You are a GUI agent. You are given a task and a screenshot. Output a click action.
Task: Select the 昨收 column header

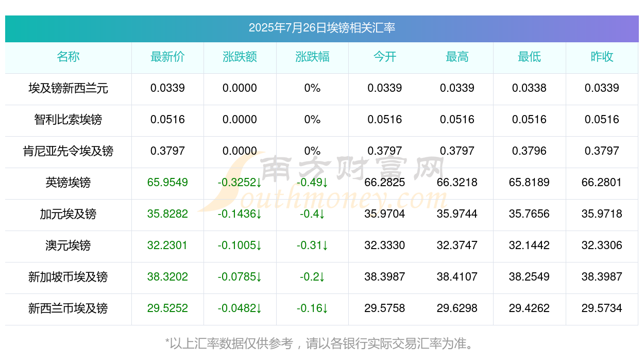pyautogui.click(x=602, y=57)
